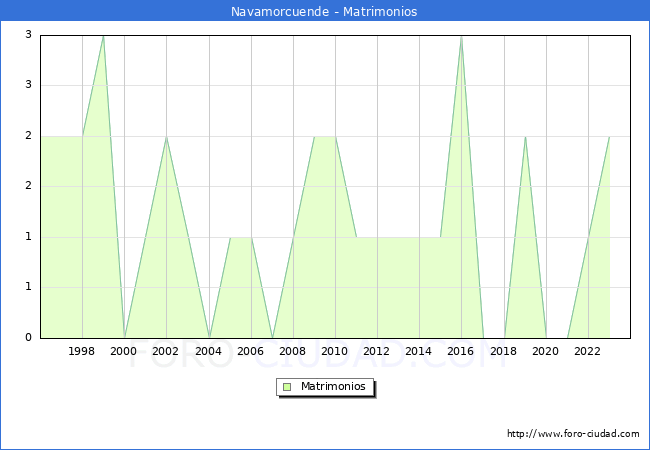Click the 1999 peak data point
Image resolution: width=650 pixels, height=450 pixels.
pyautogui.click(x=103, y=36)
